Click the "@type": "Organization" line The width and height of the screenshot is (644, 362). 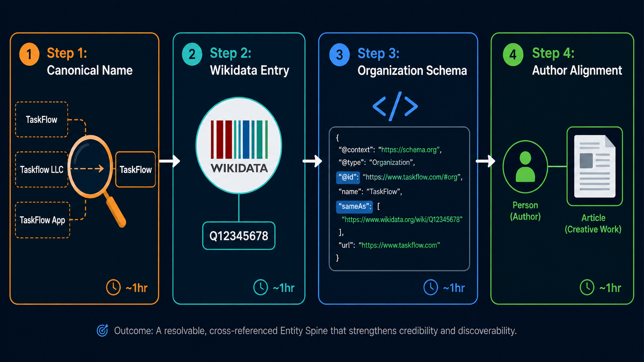pyautogui.click(x=377, y=162)
